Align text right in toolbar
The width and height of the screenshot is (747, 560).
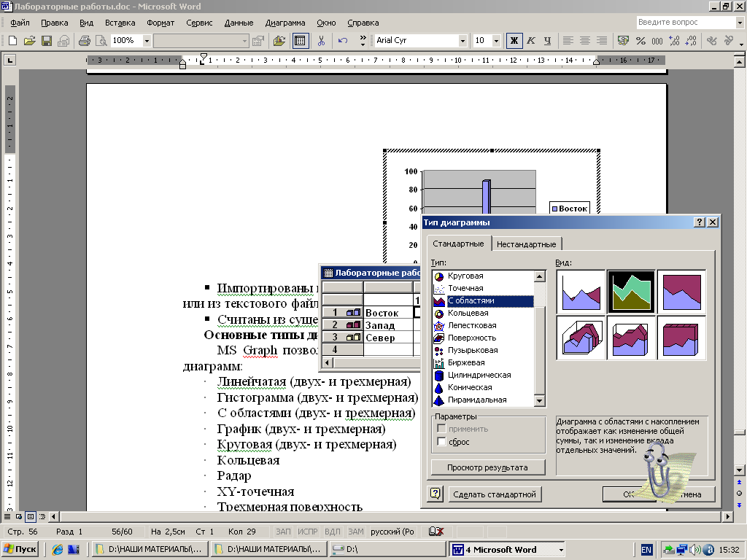click(x=602, y=41)
